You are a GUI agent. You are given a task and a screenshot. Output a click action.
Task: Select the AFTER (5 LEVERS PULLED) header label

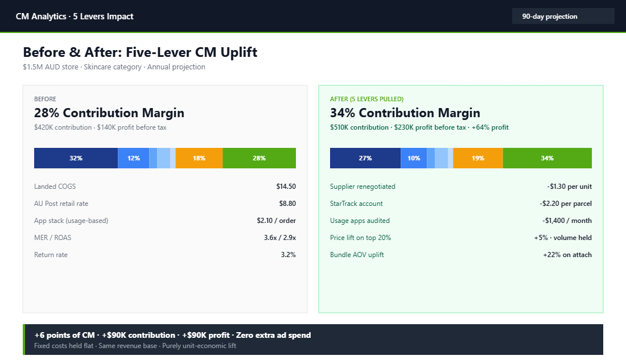pyautogui.click(x=366, y=98)
